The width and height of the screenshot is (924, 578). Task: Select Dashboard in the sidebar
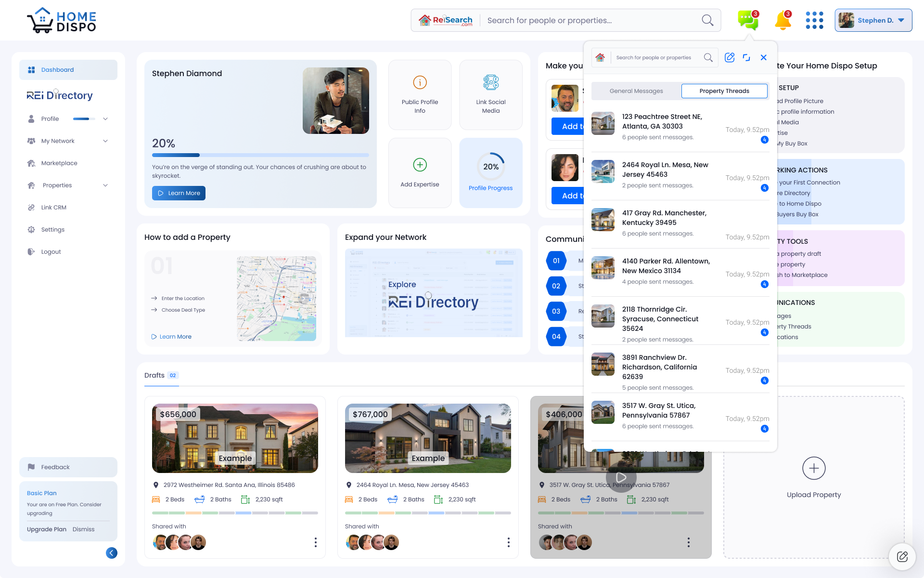click(57, 69)
